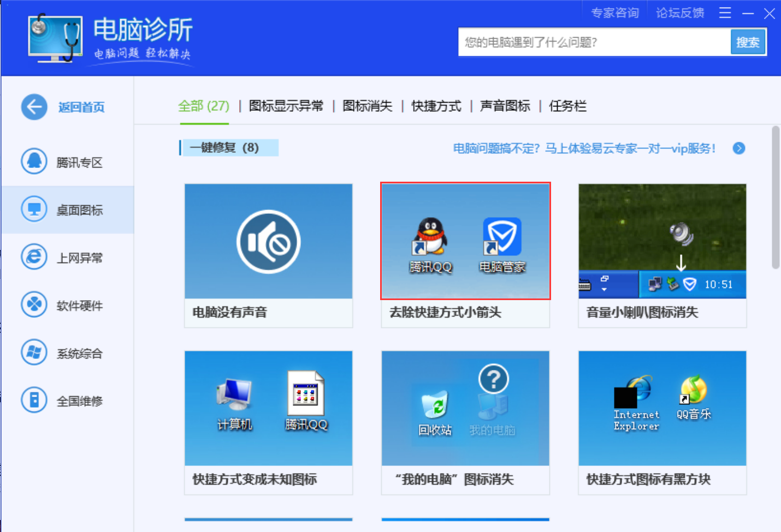Click the 搜索 search button
The width and height of the screenshot is (781, 532).
[748, 42]
